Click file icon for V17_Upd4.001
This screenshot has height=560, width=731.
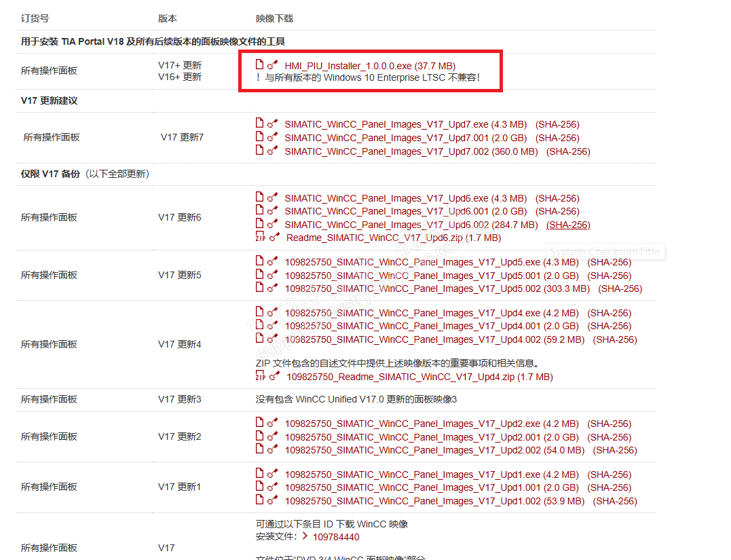coord(260,324)
